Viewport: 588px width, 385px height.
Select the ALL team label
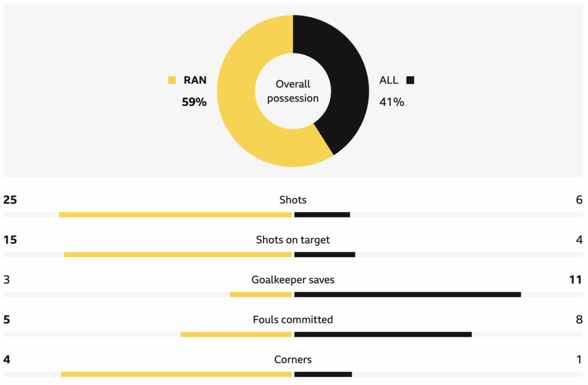[389, 80]
